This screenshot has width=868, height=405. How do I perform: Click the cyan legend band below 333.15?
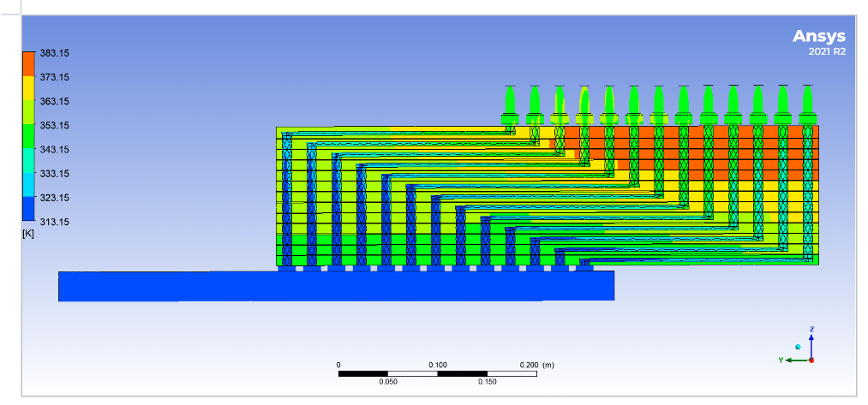point(29,185)
